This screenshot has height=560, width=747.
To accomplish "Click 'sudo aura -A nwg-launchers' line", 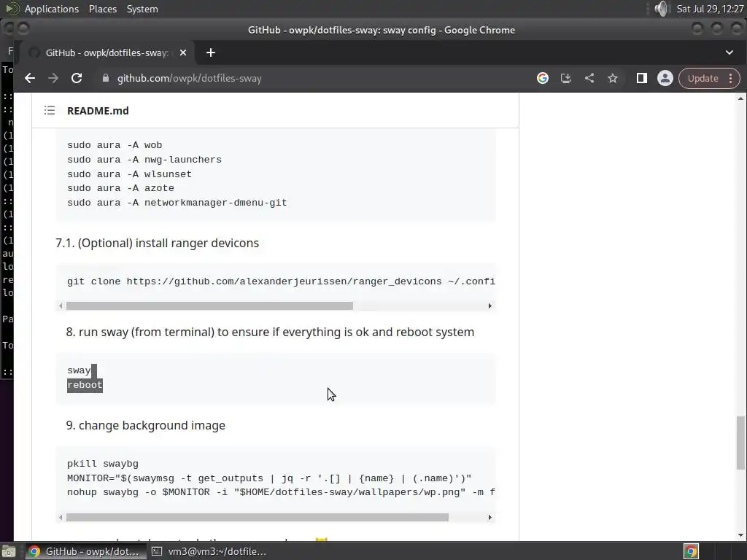I will click(144, 160).
